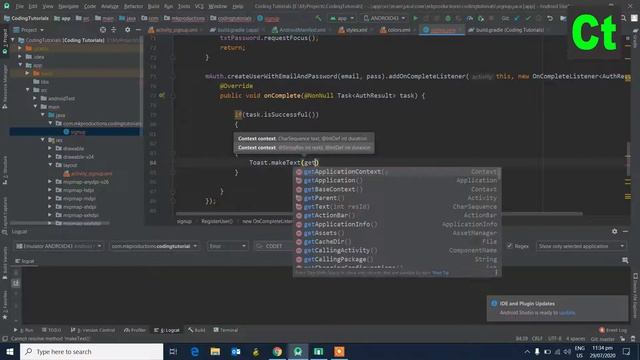The height and width of the screenshot is (360, 640).
Task: Open Logcat process package dropdown
Action: (154, 246)
